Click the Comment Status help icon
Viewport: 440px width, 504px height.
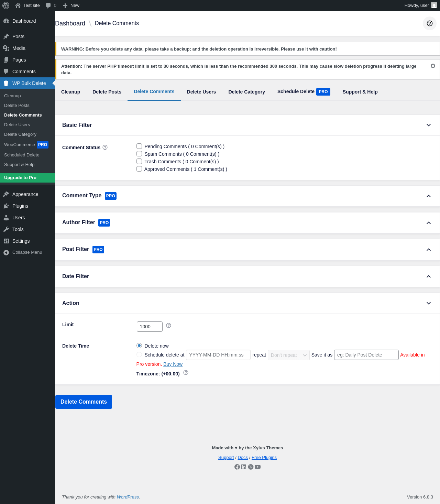click(105, 147)
